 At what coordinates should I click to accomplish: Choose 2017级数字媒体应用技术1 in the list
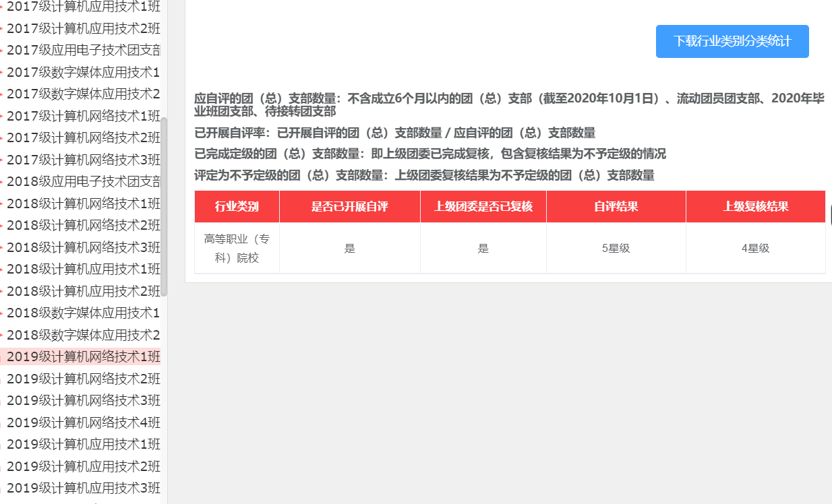click(84, 72)
